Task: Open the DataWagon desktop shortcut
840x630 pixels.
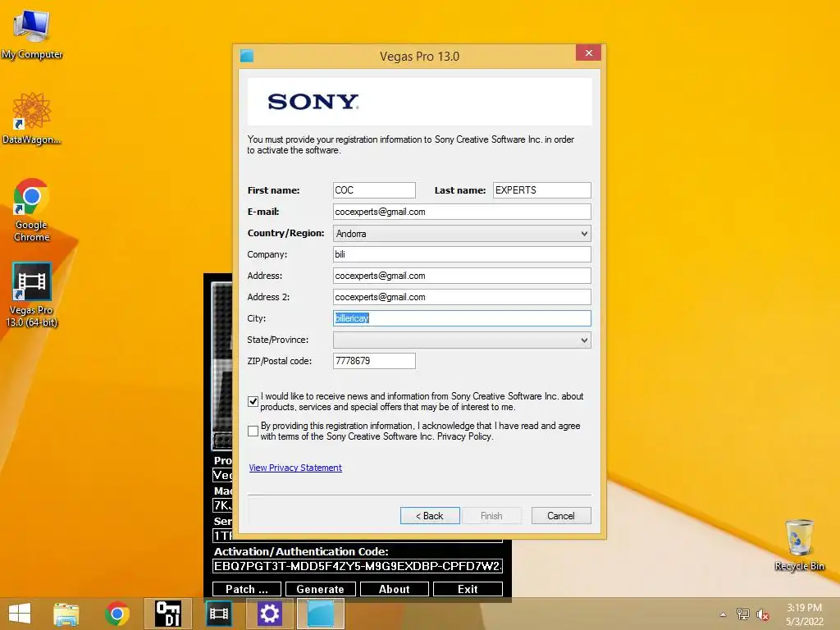Action: click(x=32, y=118)
